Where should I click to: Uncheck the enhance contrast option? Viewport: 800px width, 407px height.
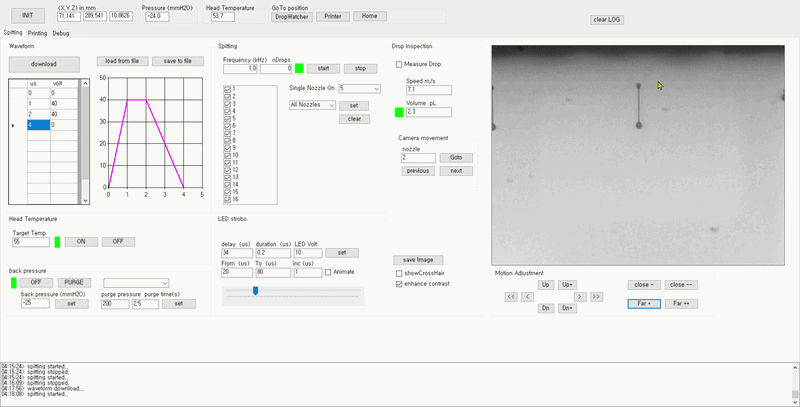point(400,284)
